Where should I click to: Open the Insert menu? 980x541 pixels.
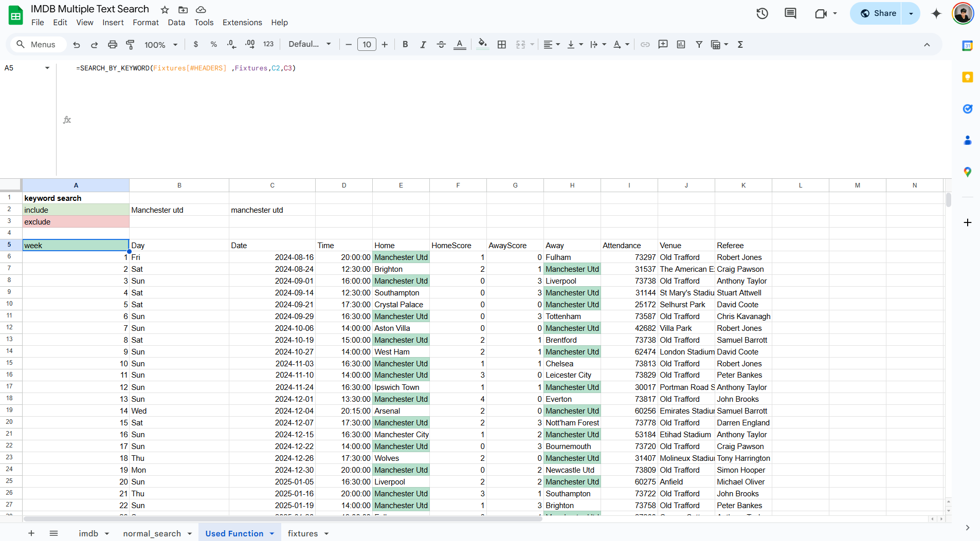click(113, 23)
